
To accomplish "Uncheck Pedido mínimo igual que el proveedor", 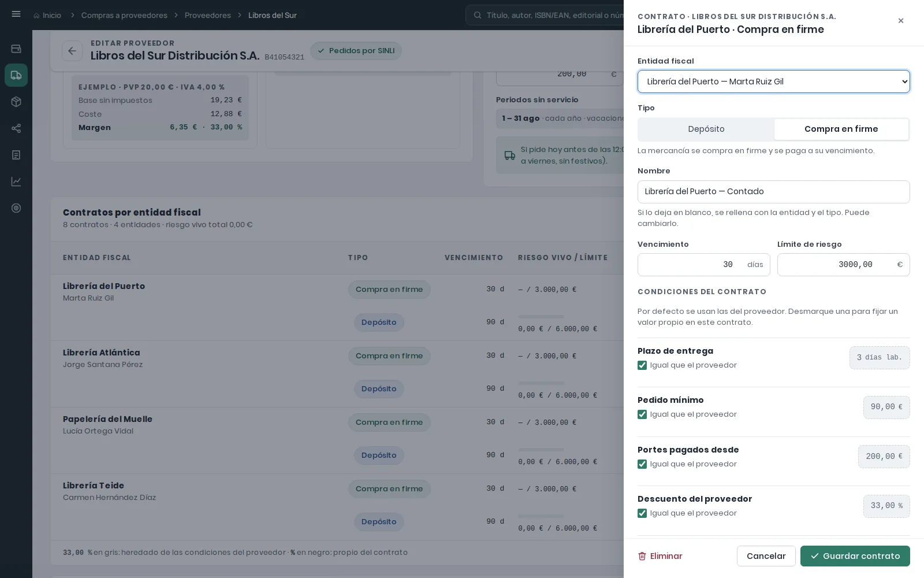I will pos(642,414).
